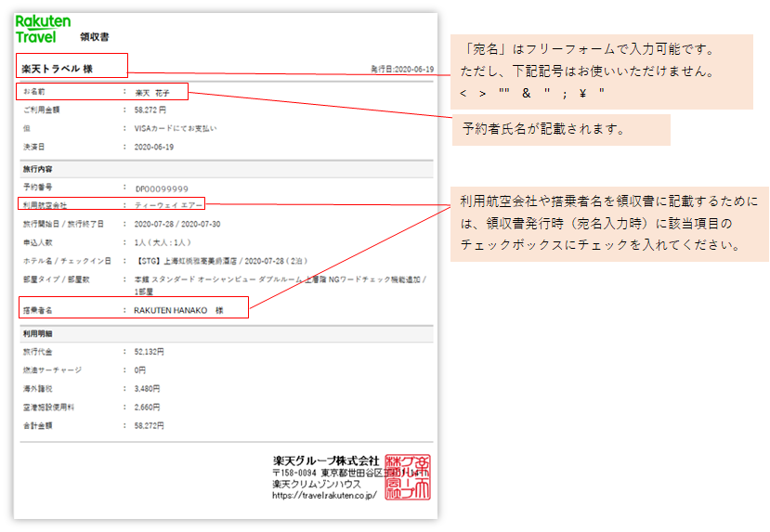Click the 旅行代金 label

click(38, 352)
